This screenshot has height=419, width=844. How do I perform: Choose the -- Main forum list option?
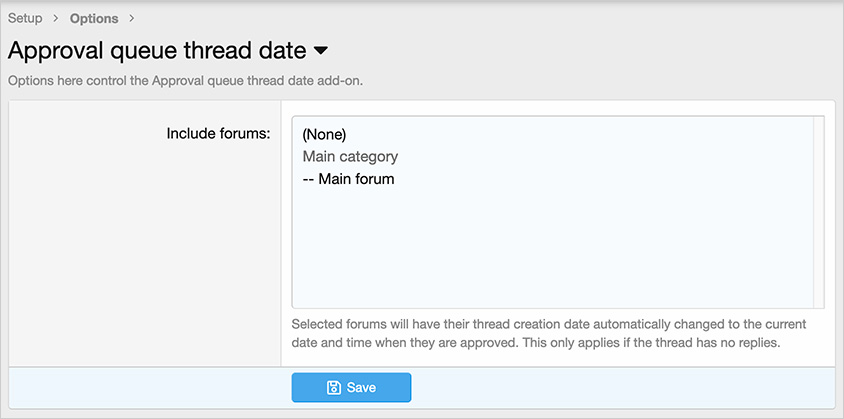tap(348, 179)
